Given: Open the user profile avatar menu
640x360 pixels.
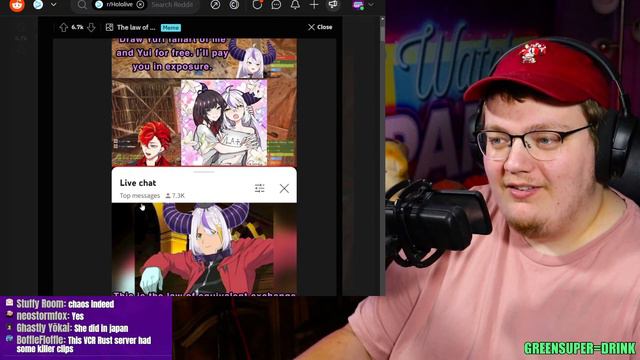Looking at the screenshot, I should click(x=358, y=5).
